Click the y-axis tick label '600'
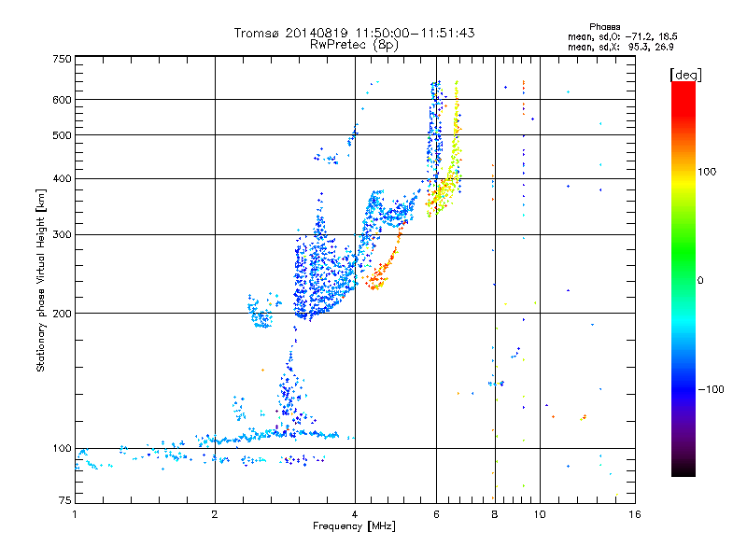This screenshot has width=747, height=560. [x=62, y=100]
